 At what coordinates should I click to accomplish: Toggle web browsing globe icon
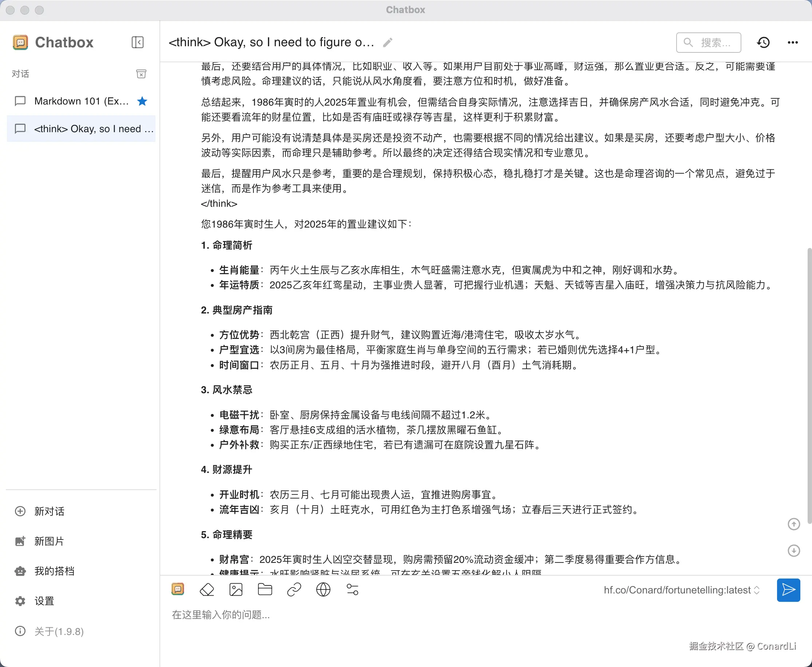click(323, 589)
